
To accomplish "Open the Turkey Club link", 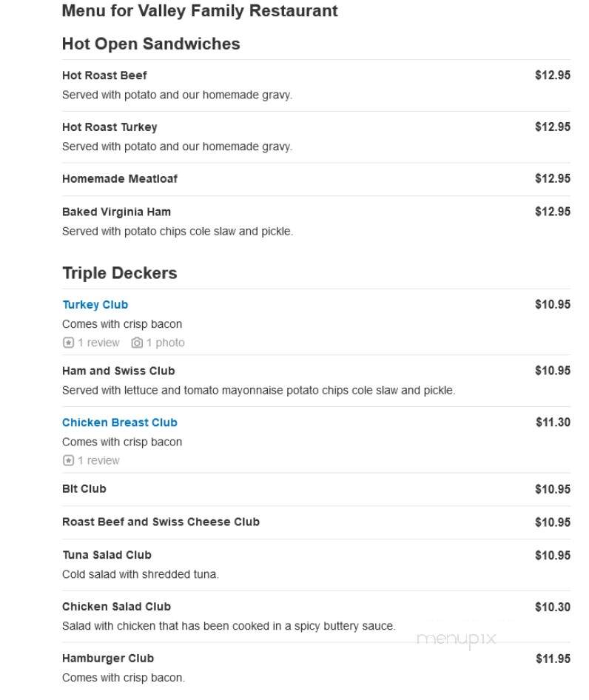I will point(95,304).
